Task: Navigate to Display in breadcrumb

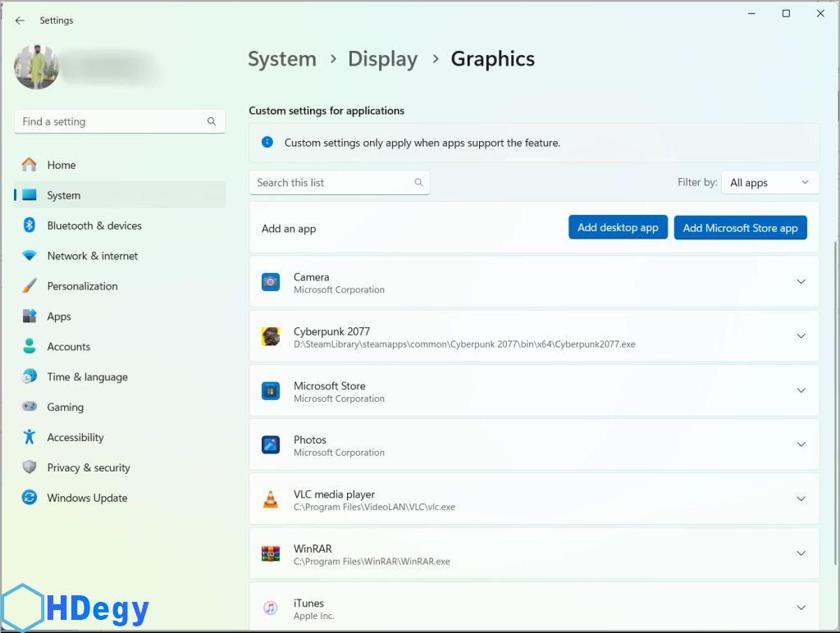Action: [x=382, y=59]
